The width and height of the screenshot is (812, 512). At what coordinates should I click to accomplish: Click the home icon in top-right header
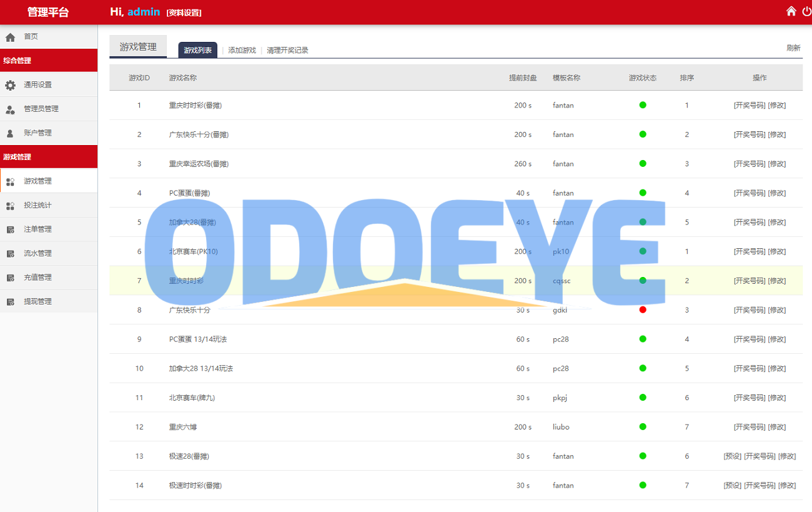click(x=791, y=11)
